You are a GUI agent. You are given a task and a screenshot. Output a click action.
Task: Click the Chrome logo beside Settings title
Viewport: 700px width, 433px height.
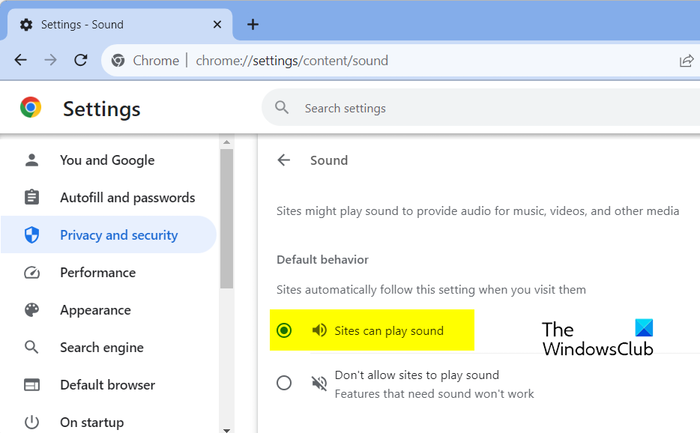click(31, 108)
